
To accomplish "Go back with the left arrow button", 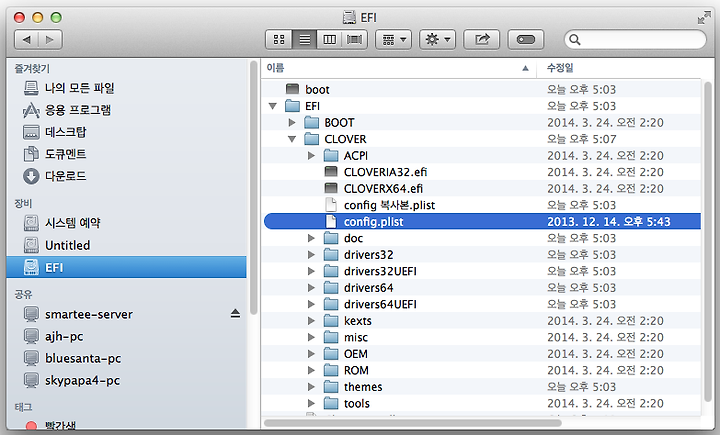I will tap(27, 40).
